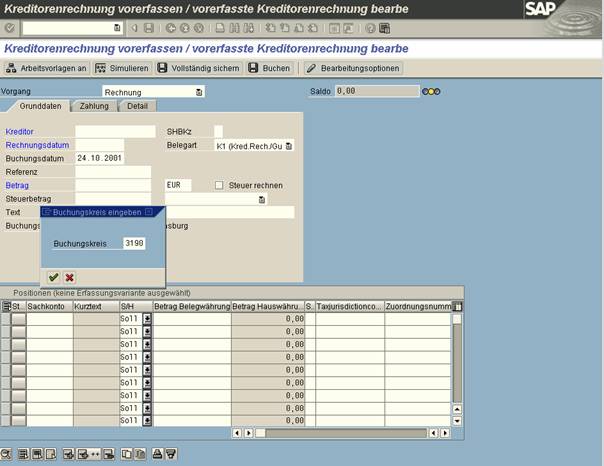Click the Find Next binoculars icon
Screen dimensions: 604x466
pos(248,28)
